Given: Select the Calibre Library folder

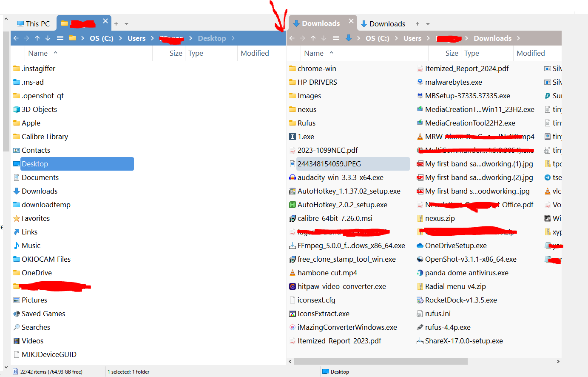Looking at the screenshot, I should point(45,137).
